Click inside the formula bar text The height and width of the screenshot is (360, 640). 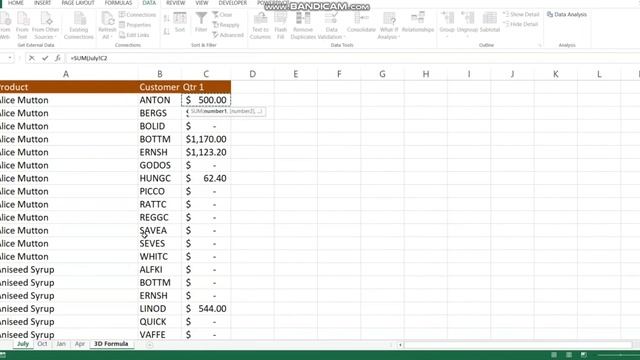click(89, 58)
